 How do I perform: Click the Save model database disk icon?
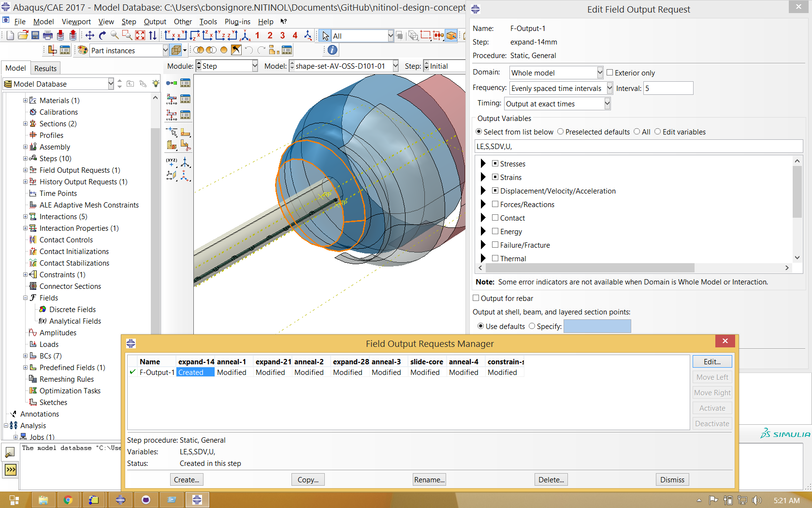click(35, 35)
